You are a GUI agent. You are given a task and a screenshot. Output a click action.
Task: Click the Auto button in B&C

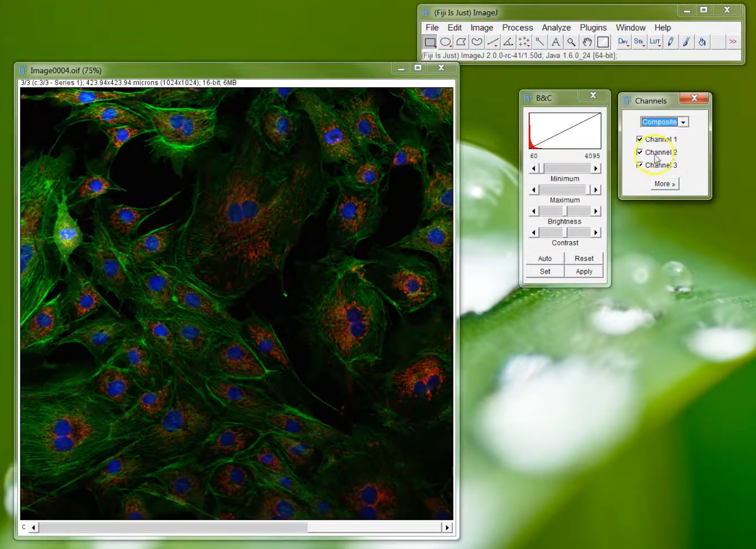pyautogui.click(x=545, y=258)
